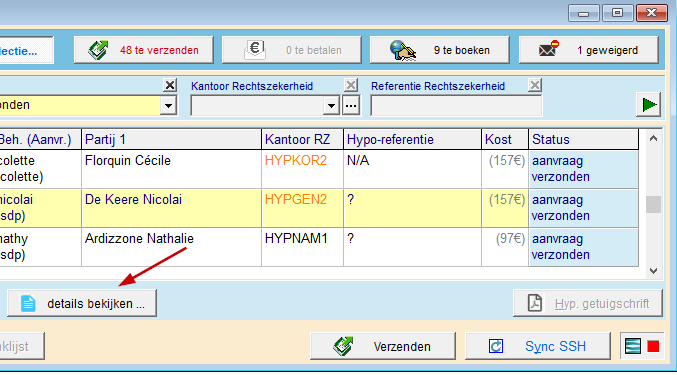Click the table scrollbar thumb
The image size is (677, 375).
click(653, 204)
